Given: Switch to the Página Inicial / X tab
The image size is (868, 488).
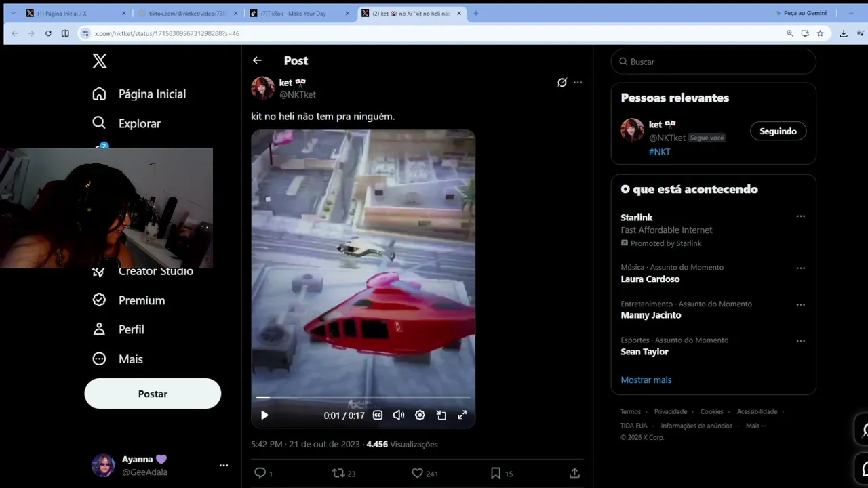Looking at the screenshot, I should (77, 14).
